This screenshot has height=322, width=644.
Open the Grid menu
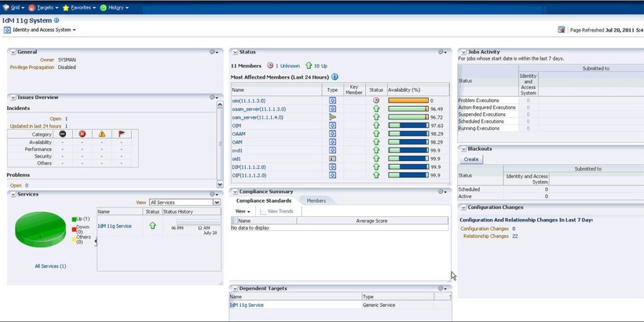13,8
